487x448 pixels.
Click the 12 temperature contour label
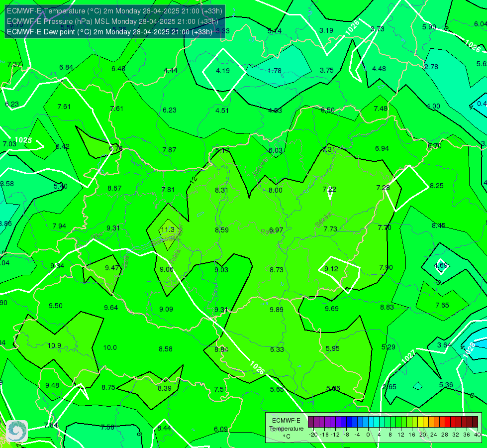point(193,180)
